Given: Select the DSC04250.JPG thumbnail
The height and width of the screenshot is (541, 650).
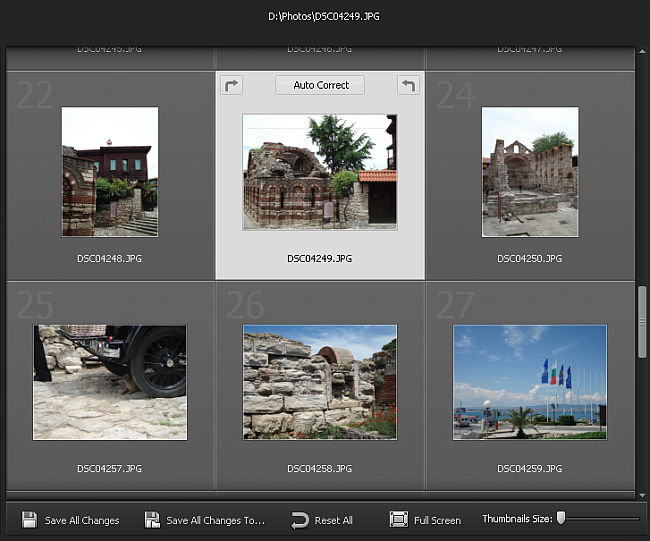Looking at the screenshot, I should 530,172.
